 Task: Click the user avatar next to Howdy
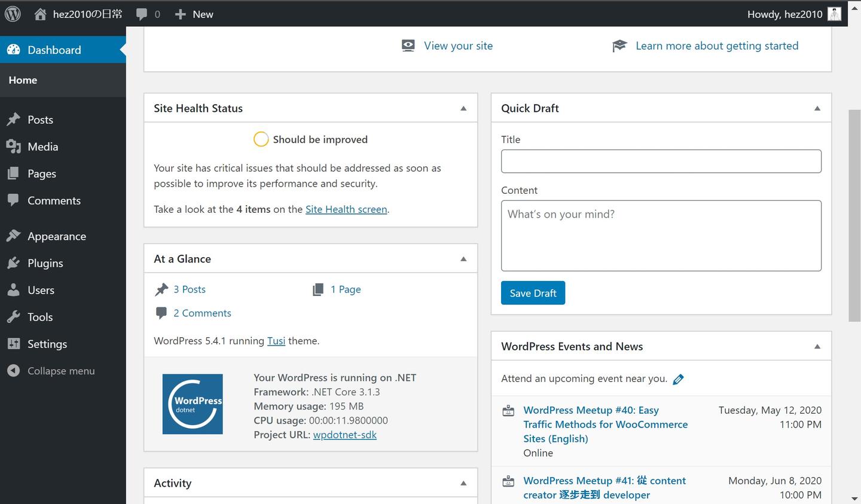(834, 14)
